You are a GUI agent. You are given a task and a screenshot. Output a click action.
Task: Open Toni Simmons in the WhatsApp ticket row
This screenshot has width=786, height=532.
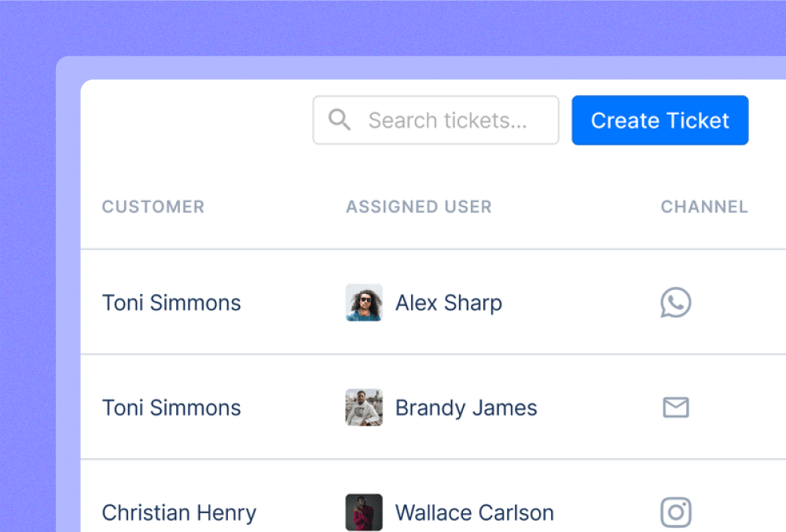point(171,303)
